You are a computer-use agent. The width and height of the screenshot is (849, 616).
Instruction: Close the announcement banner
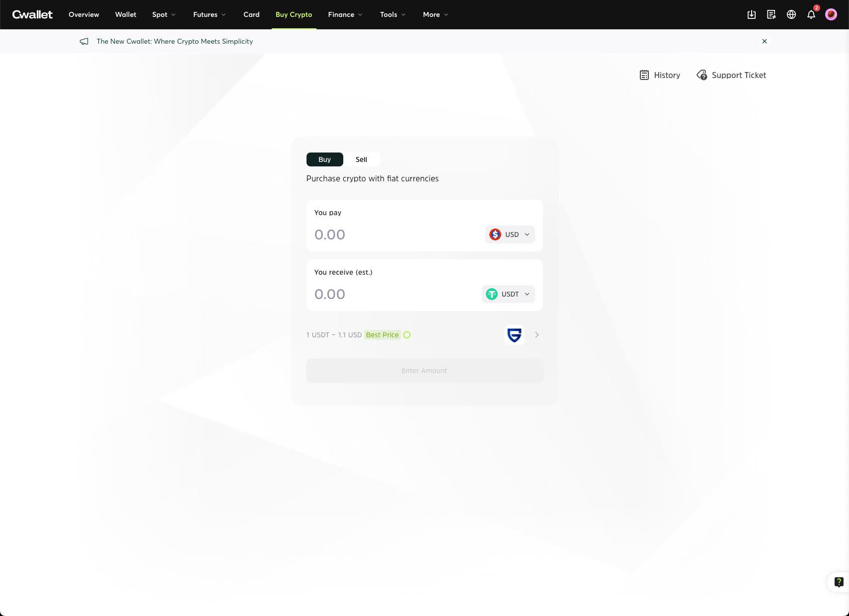coord(765,41)
